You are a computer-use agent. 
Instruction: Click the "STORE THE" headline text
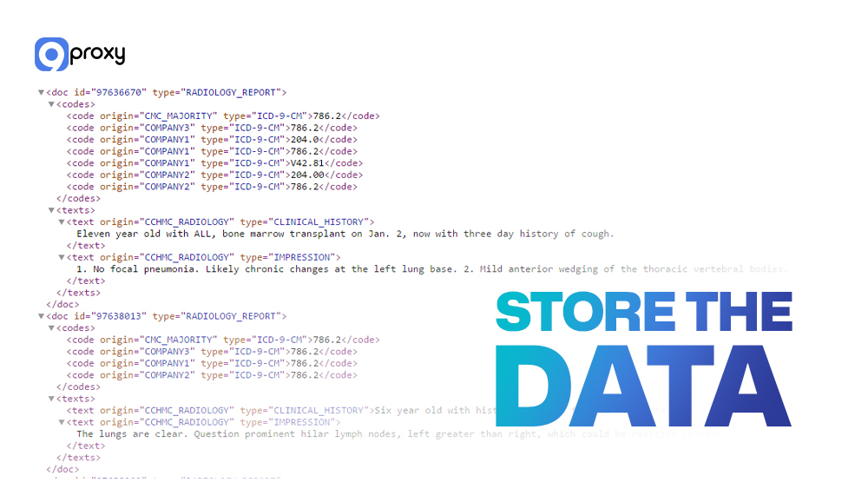643,313
